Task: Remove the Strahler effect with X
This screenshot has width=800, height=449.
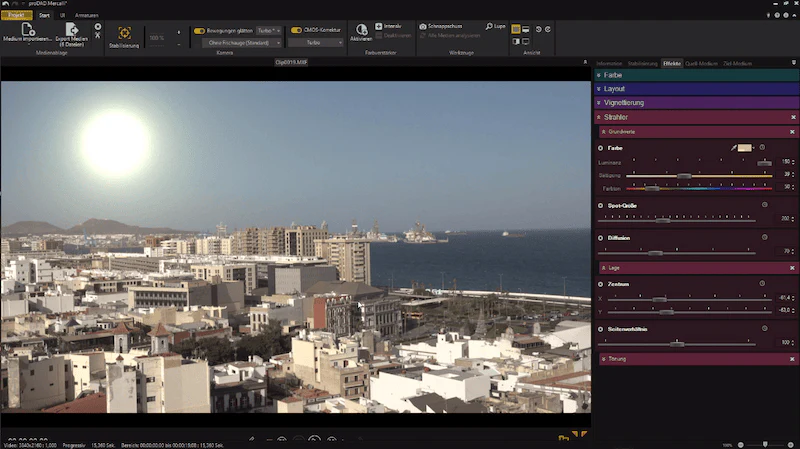Action: tap(793, 117)
